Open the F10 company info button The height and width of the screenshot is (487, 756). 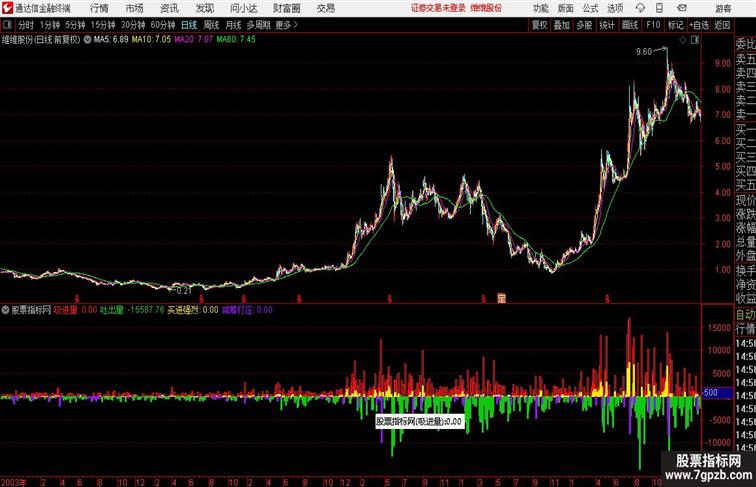coord(653,25)
